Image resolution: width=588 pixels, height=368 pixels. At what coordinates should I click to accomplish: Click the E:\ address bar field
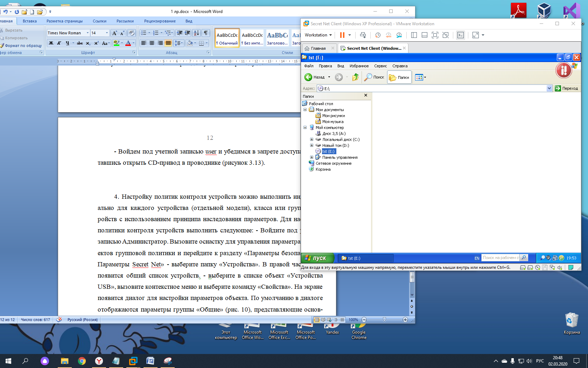434,88
